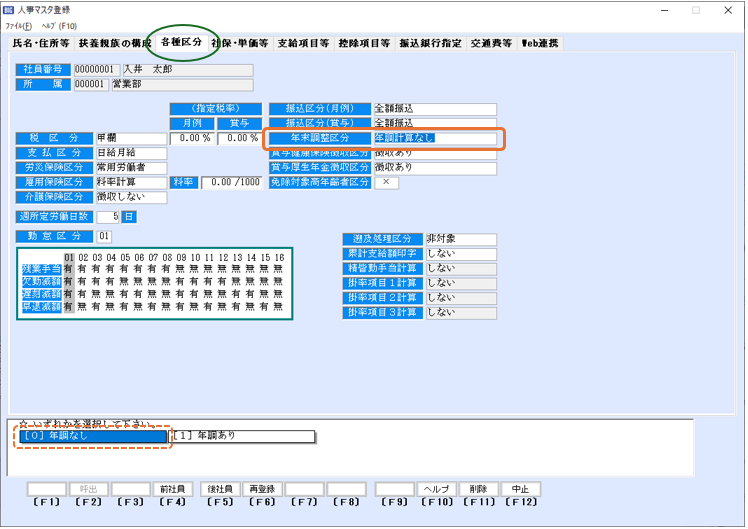Click the 削除 (F11) button
This screenshot has width=748, height=529.
pos(478,490)
